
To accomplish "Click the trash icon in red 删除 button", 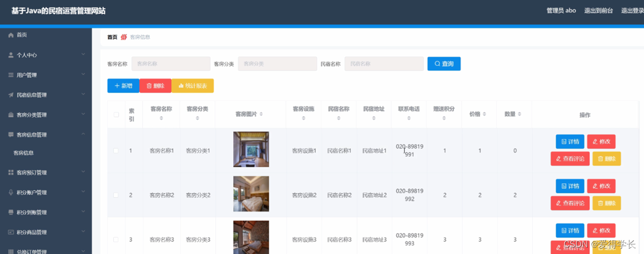I will click(x=149, y=86).
